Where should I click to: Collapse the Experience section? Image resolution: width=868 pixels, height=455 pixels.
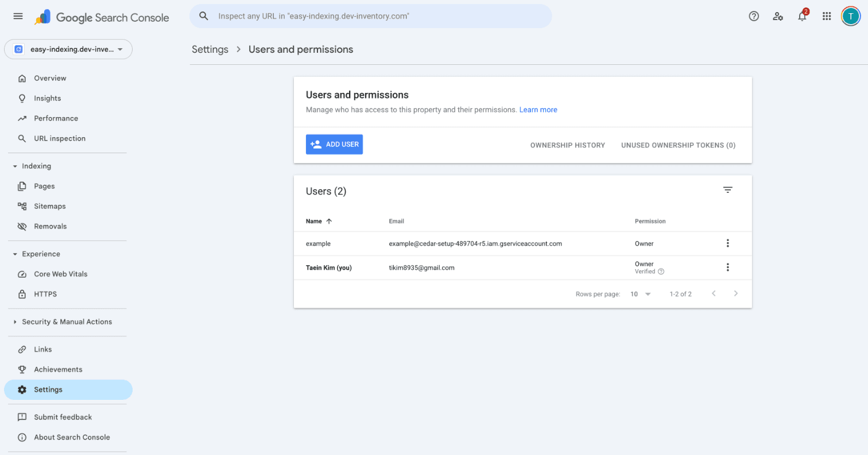tap(15, 254)
